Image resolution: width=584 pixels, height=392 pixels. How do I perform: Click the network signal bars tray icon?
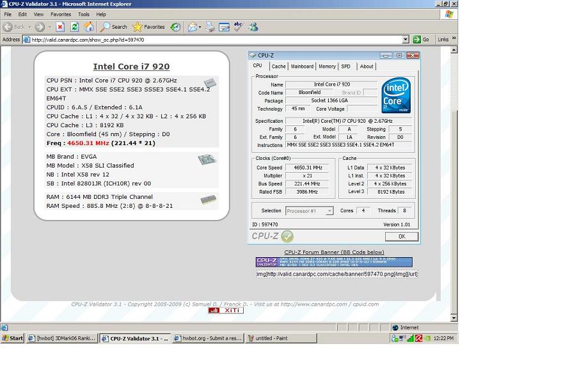[x=411, y=338]
